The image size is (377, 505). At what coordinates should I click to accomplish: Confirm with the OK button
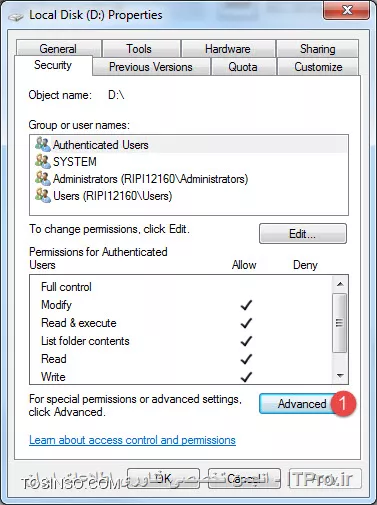164,479
